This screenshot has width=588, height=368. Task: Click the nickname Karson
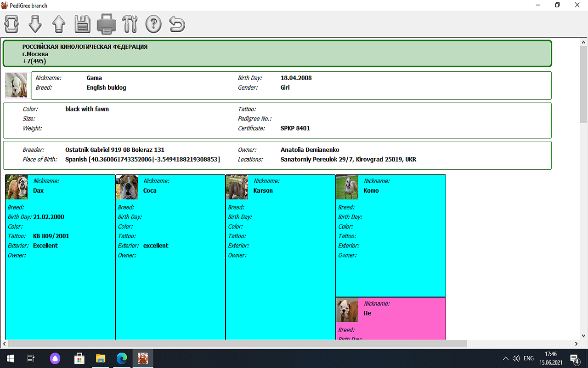(x=263, y=190)
